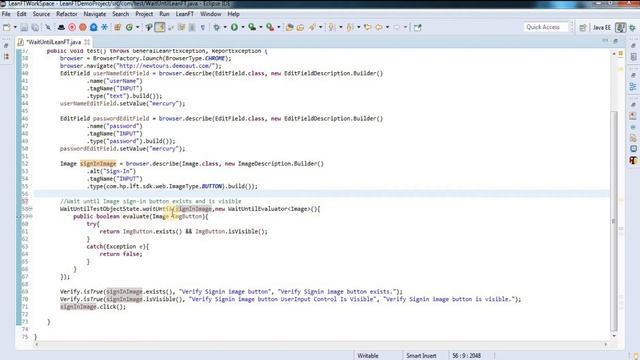Image resolution: width=640 pixels, height=360 pixels.
Task: Open the Debug configurations dropdown arrow
Action: [224, 27]
